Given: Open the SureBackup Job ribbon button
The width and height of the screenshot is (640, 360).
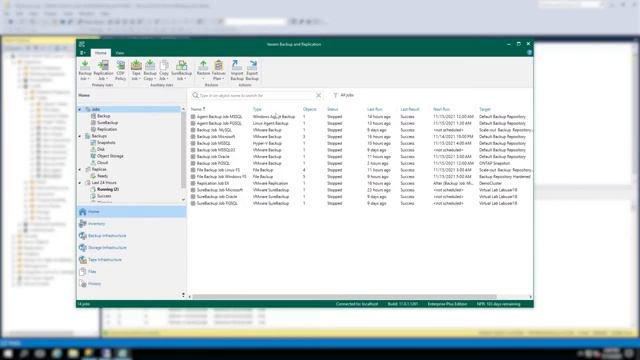Looking at the screenshot, I should coord(181,70).
